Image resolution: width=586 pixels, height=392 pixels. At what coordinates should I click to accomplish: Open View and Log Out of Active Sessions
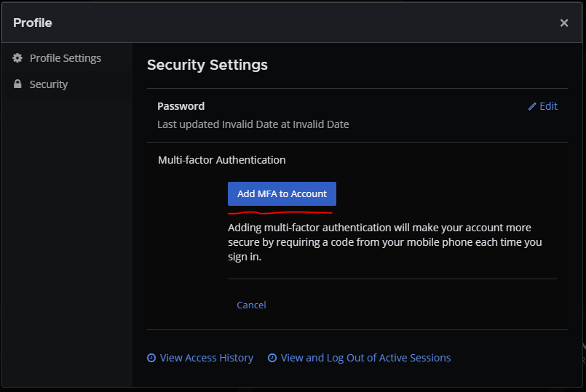click(x=365, y=358)
